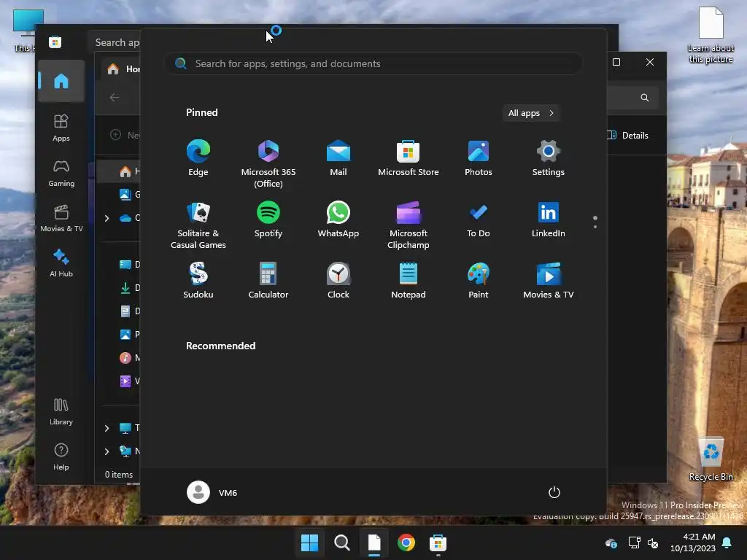The width and height of the screenshot is (747, 560).
Task: Select Videos folder in File Explorer sidebar
Action: click(129, 381)
